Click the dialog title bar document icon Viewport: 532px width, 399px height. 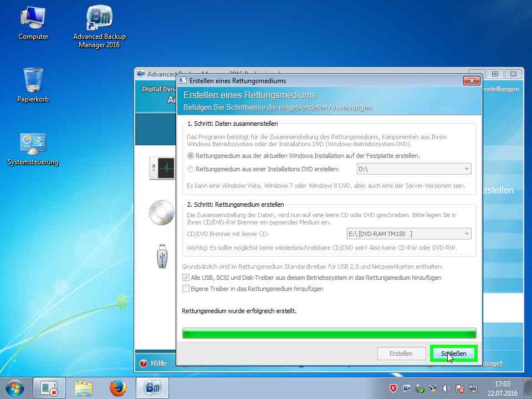point(182,81)
